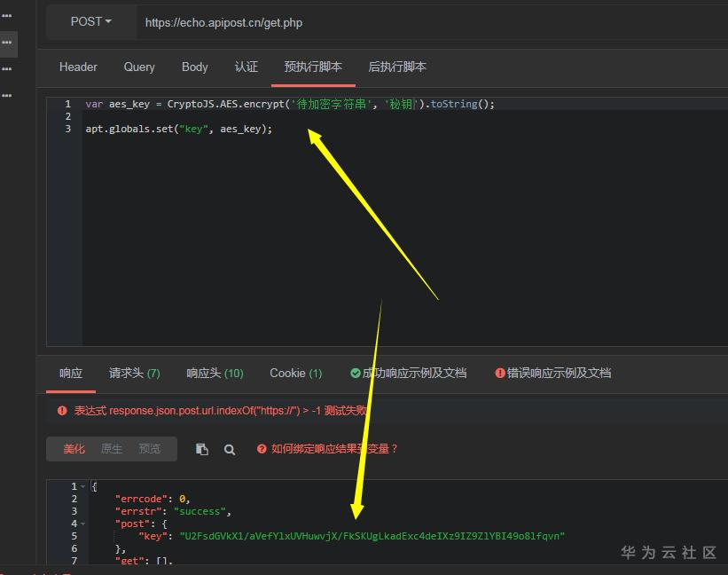Viewport: 728px width, 575px height.
Task: Collapse the "post" object fold arrow
Action: coord(83,524)
